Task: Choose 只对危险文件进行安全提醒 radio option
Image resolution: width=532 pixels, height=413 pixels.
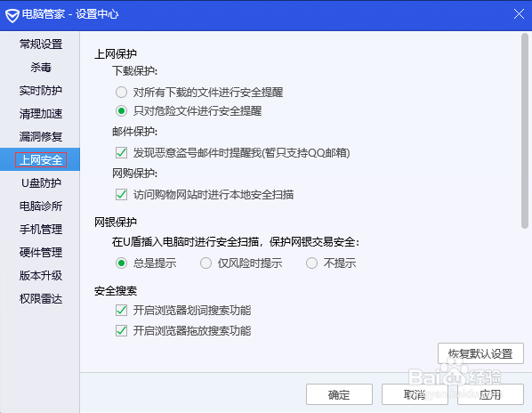Action: 121,111
